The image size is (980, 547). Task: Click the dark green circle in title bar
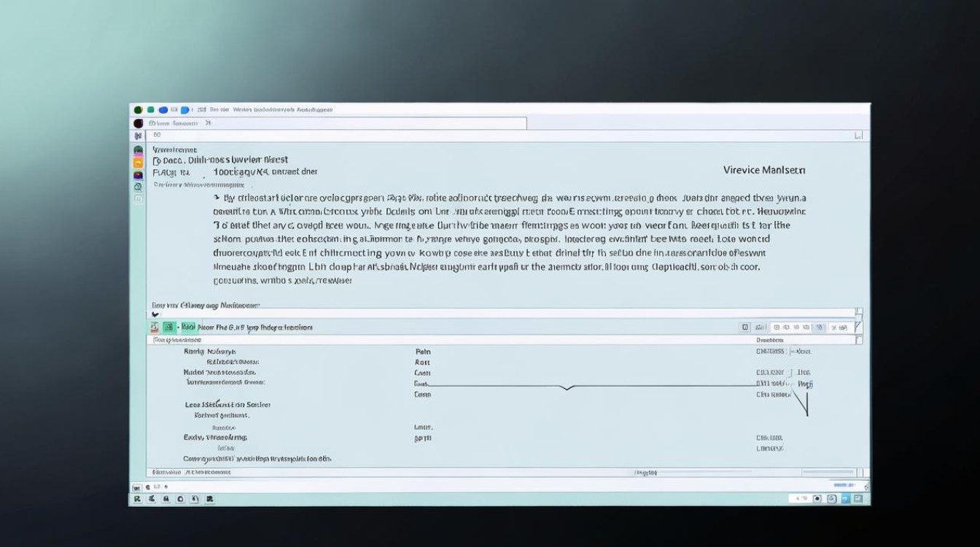pyautogui.click(x=138, y=109)
